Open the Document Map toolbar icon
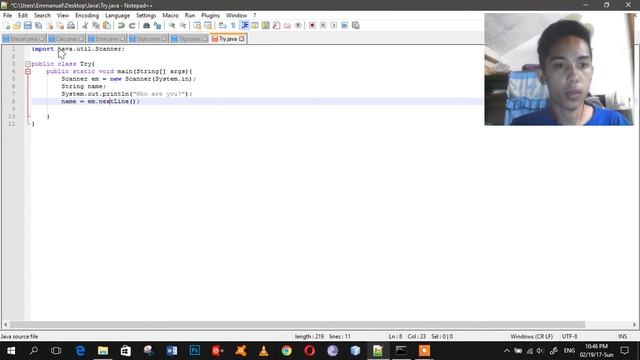 click(x=265, y=25)
